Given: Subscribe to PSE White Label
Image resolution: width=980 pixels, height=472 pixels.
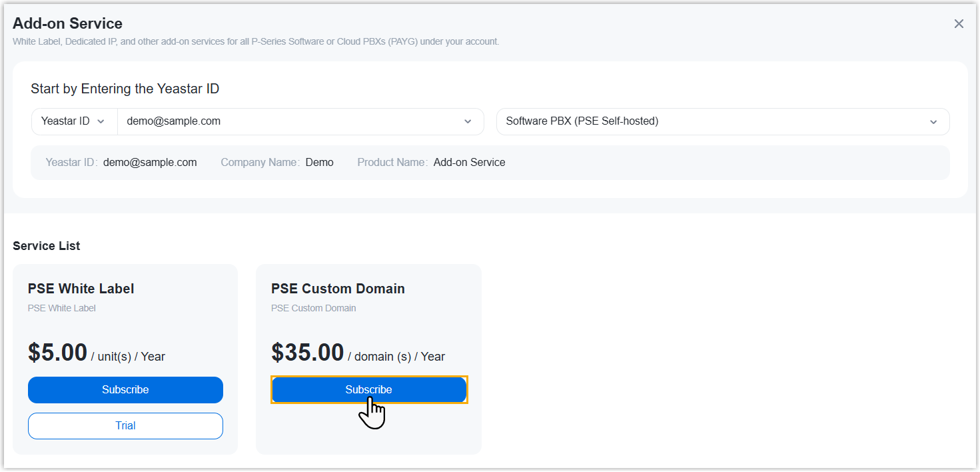Looking at the screenshot, I should [125, 390].
